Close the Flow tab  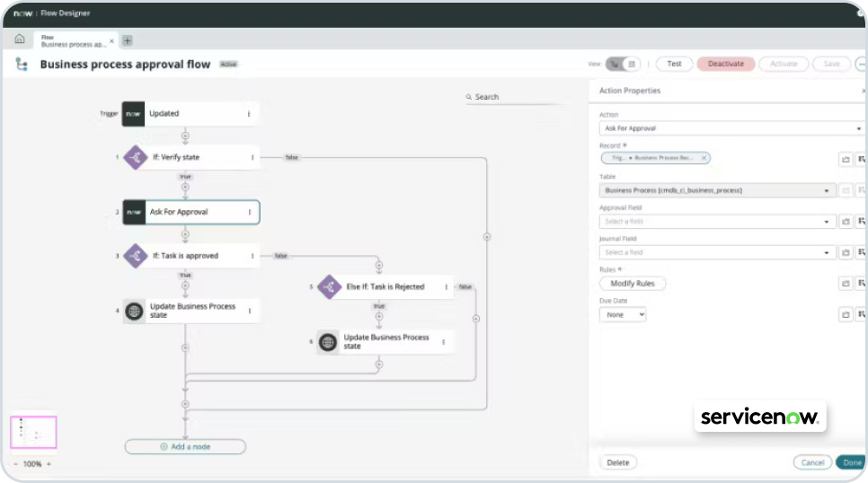111,40
